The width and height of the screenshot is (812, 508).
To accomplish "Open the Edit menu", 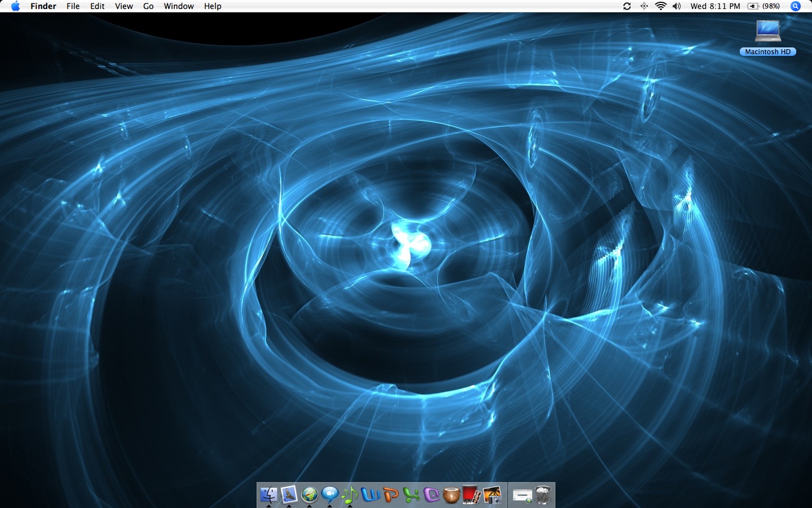I will pyautogui.click(x=98, y=6).
